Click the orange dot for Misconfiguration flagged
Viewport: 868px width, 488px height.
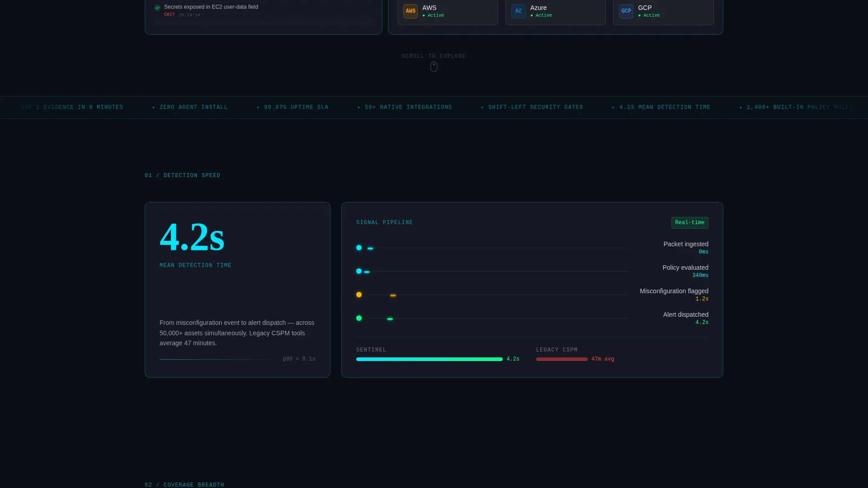(359, 295)
